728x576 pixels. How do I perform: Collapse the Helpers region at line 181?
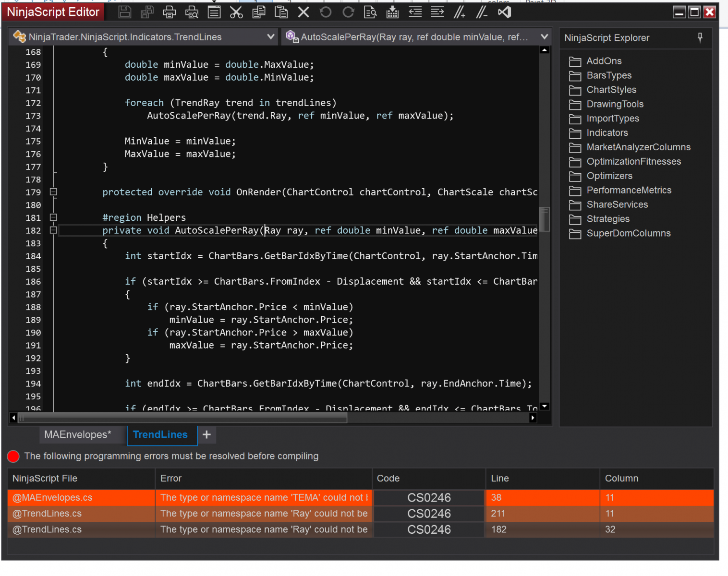click(54, 217)
